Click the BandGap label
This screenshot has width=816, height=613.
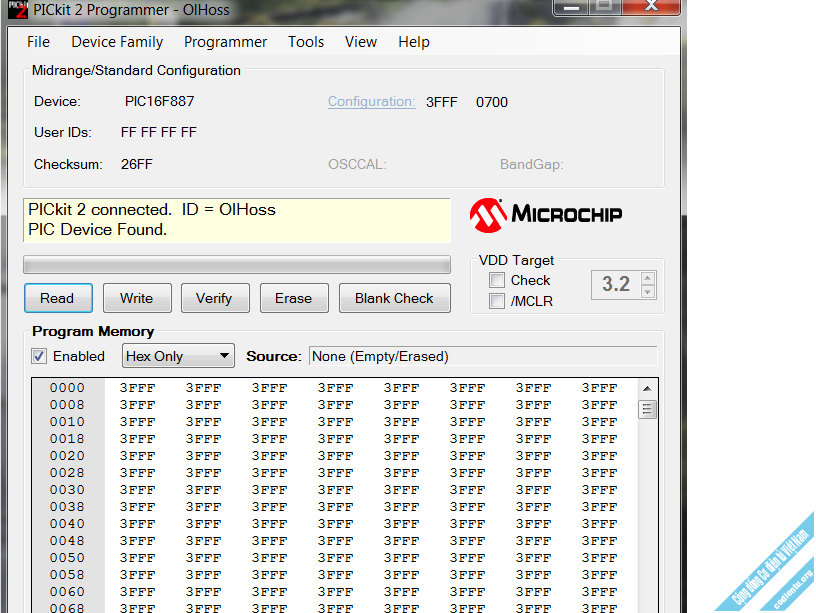(x=531, y=164)
